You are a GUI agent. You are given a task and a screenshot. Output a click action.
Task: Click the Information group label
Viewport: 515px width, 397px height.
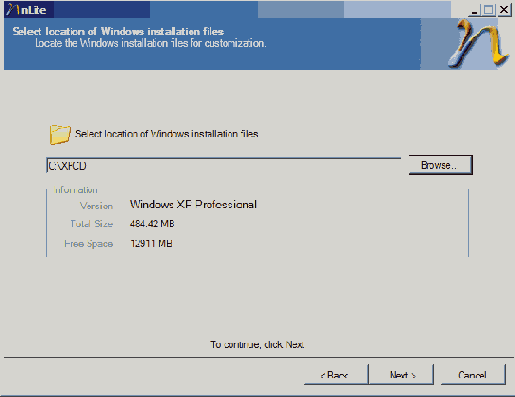76,190
